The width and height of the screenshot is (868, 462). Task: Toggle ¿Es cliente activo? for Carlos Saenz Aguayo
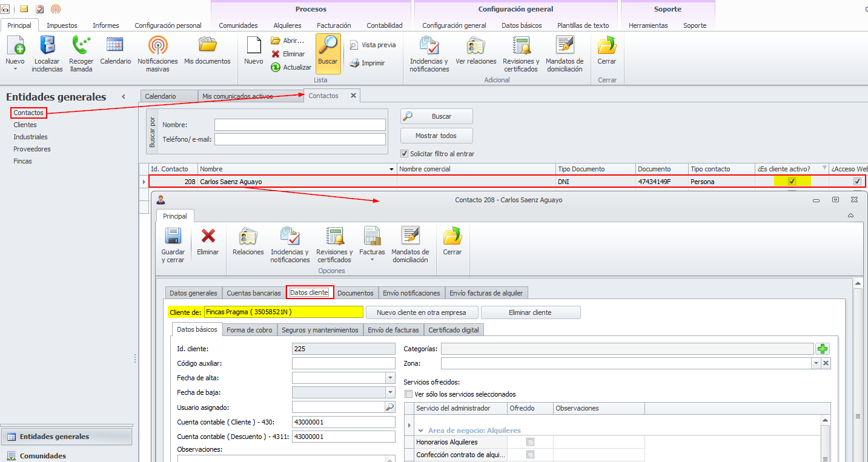[x=792, y=182]
